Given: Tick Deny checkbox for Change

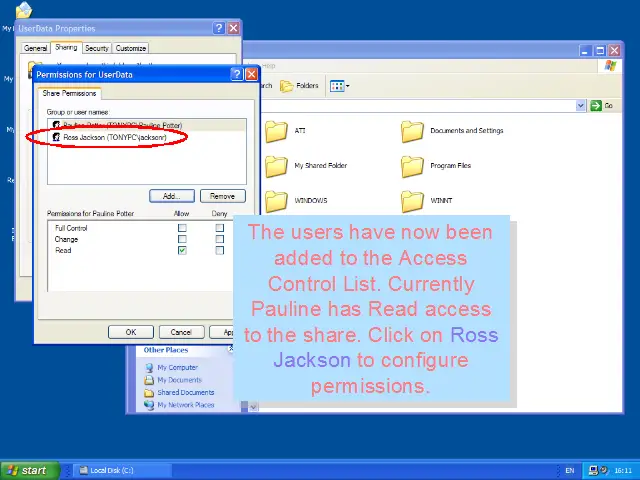Looking at the screenshot, I should tap(220, 239).
